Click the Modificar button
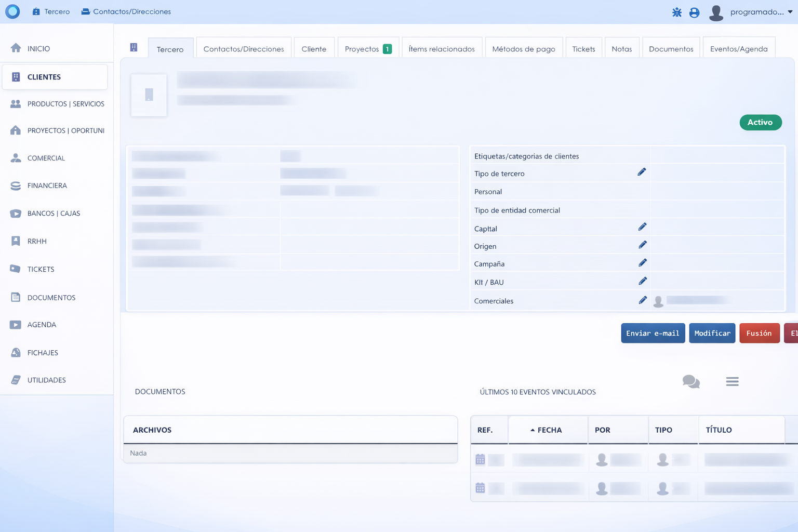This screenshot has height=532, width=798. (712, 334)
